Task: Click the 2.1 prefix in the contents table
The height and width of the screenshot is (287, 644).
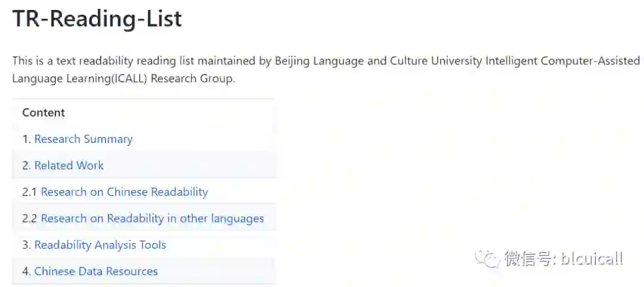Action: point(30,192)
